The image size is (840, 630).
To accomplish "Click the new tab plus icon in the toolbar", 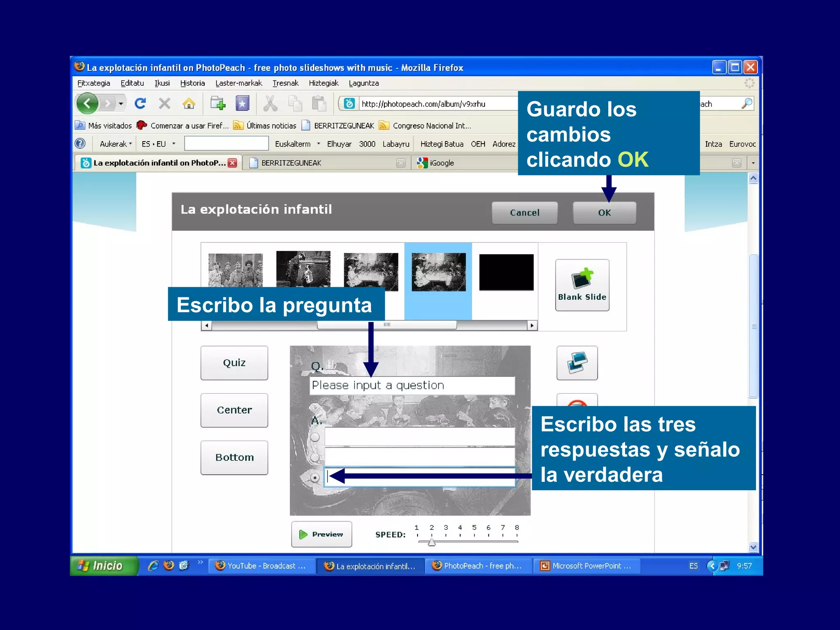I will (x=218, y=103).
